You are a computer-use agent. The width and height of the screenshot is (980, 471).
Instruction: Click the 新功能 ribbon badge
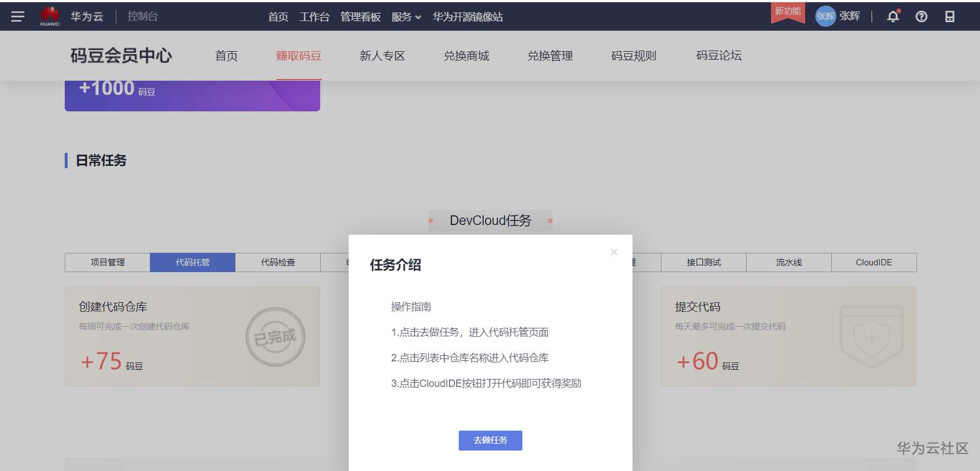pyautogui.click(x=788, y=12)
